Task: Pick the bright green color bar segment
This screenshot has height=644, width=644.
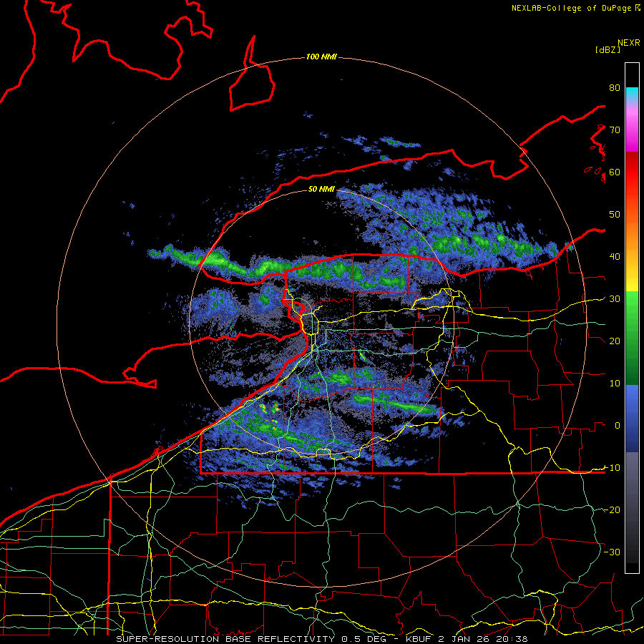Action: [632, 306]
